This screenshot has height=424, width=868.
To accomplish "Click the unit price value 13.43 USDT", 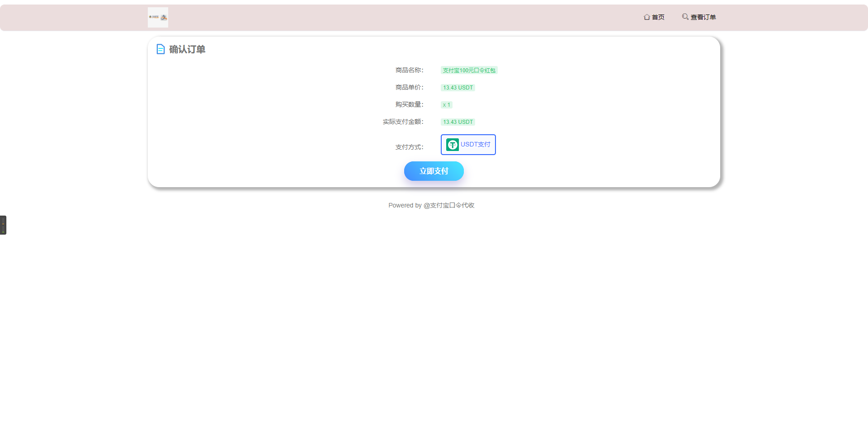I will 458,88.
